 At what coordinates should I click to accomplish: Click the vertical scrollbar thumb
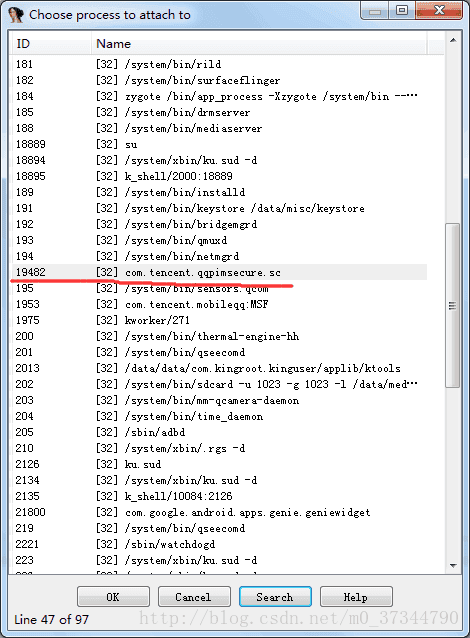pyautogui.click(x=453, y=305)
